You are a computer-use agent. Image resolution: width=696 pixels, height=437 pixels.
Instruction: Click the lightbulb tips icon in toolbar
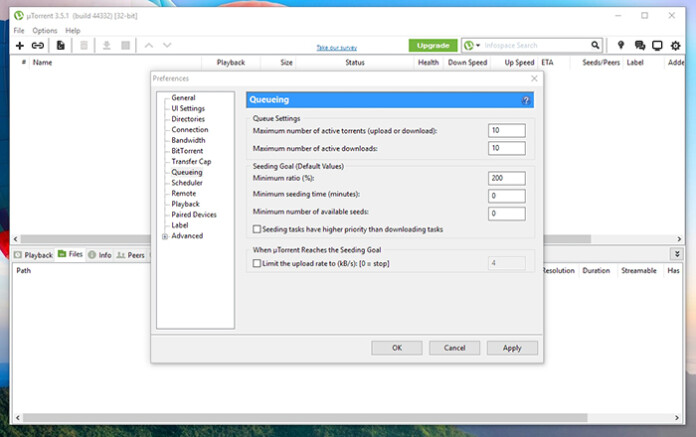(x=621, y=45)
